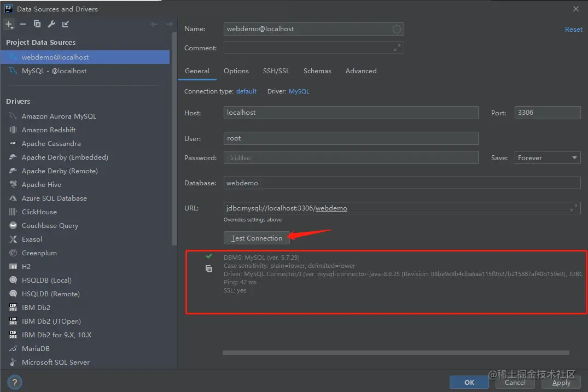Click the Comment input field

tap(313, 48)
